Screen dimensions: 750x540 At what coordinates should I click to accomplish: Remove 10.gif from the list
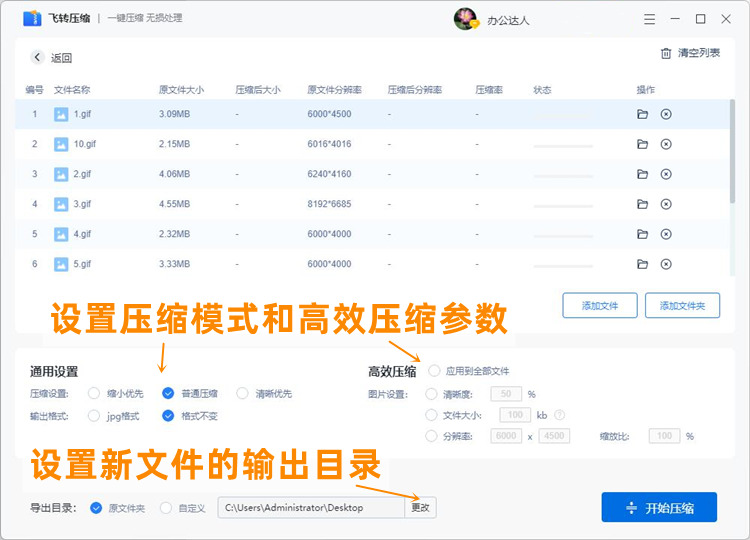pos(666,144)
